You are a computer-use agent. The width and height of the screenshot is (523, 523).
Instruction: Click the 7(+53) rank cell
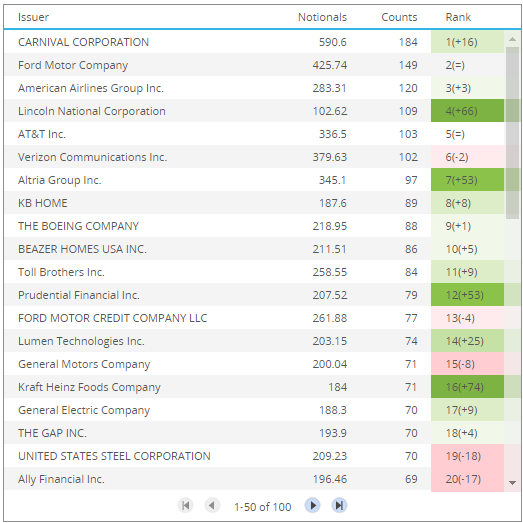(467, 180)
